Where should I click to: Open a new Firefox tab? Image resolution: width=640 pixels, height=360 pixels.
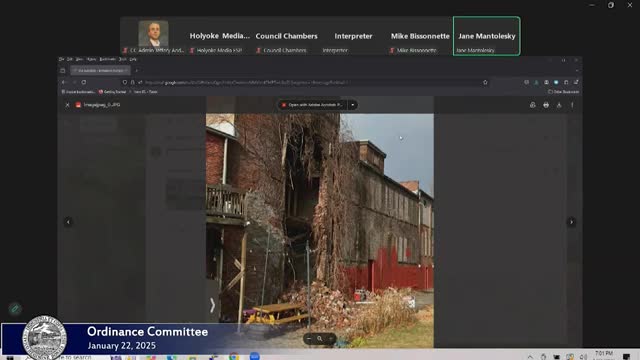click(136, 70)
